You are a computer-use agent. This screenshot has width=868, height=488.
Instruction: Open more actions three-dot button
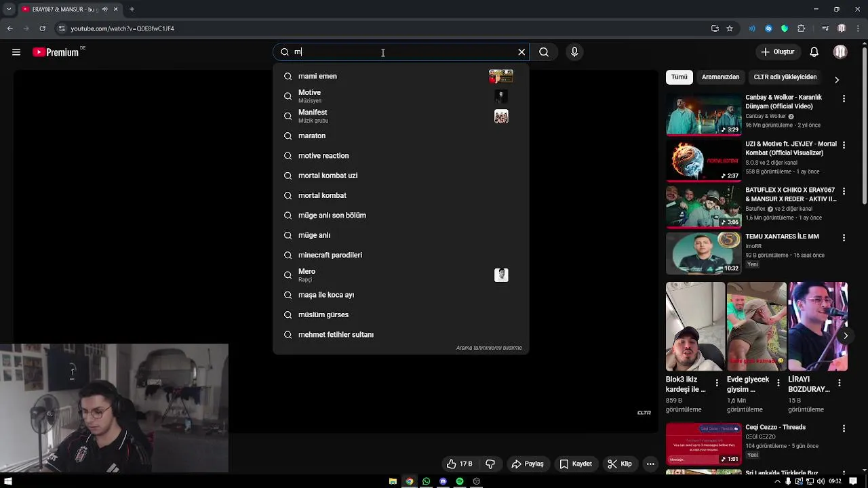[650, 464]
